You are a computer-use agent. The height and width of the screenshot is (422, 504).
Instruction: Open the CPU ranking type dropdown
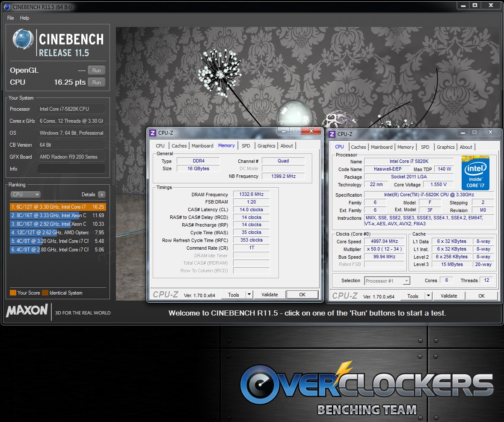25,194
